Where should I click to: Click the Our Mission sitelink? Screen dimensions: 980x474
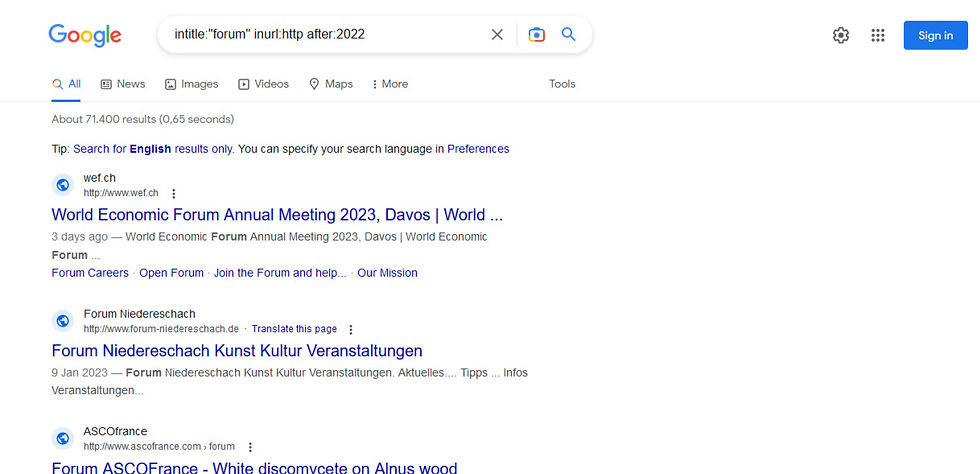coord(388,273)
